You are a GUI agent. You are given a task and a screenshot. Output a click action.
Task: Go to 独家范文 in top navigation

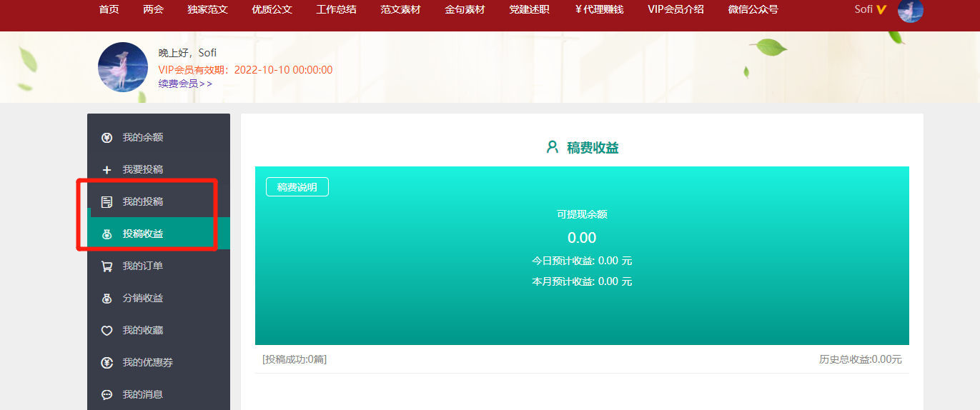point(207,10)
